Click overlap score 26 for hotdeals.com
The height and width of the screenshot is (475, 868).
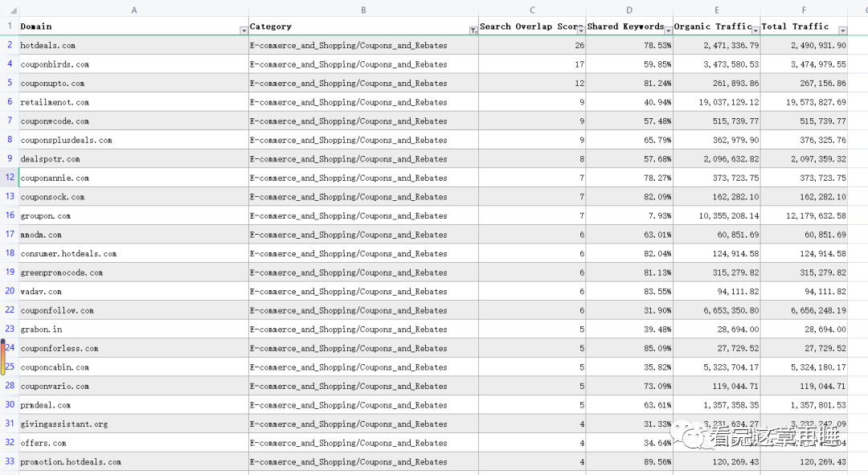[533, 45]
